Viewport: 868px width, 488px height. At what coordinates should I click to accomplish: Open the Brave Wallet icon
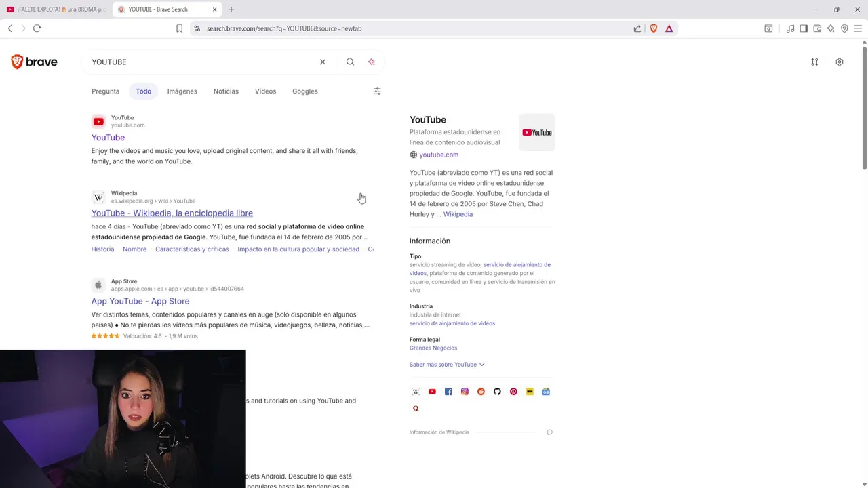click(817, 28)
